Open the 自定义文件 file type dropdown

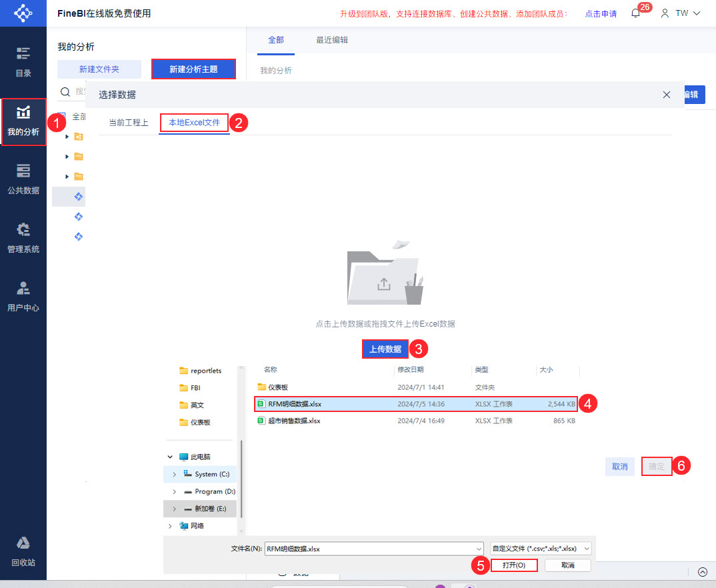[541, 549]
